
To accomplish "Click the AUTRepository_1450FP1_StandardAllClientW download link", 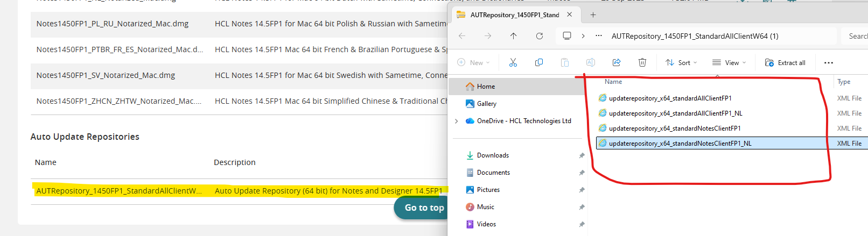I will pos(118,191).
